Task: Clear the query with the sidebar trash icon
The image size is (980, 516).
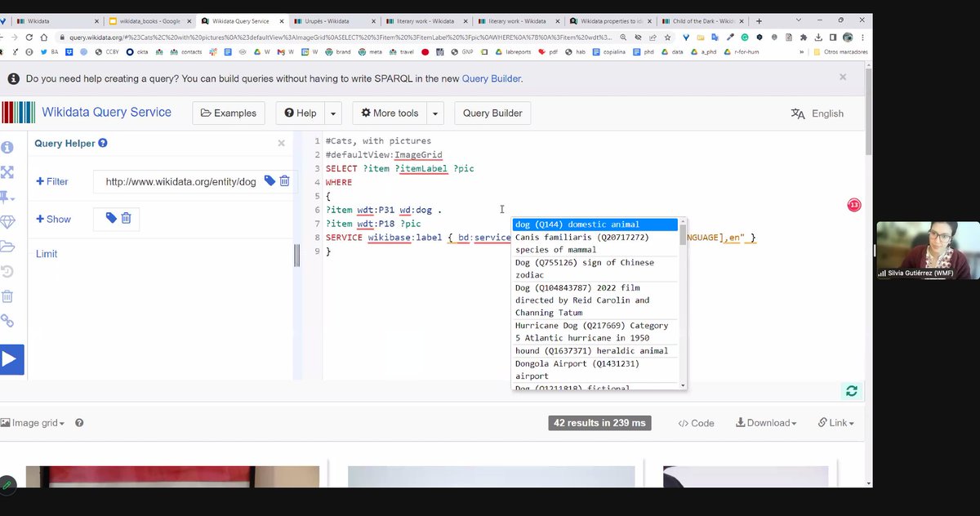Action: pyautogui.click(x=7, y=296)
